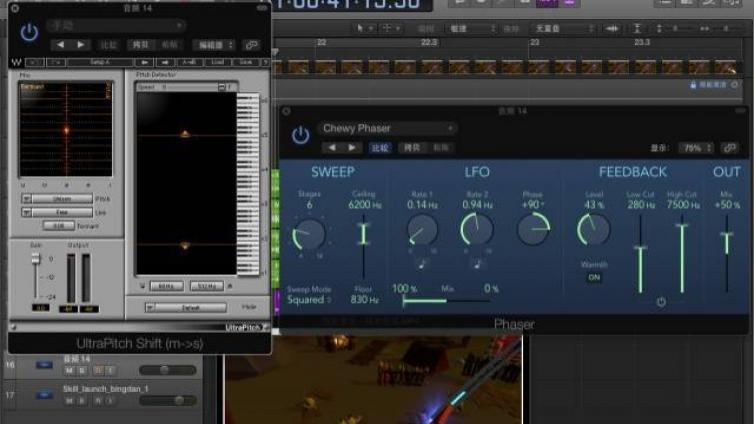Image resolution: width=754 pixels, height=424 pixels.
Task: Toggle the Phaser plugin power button
Action: click(301, 135)
